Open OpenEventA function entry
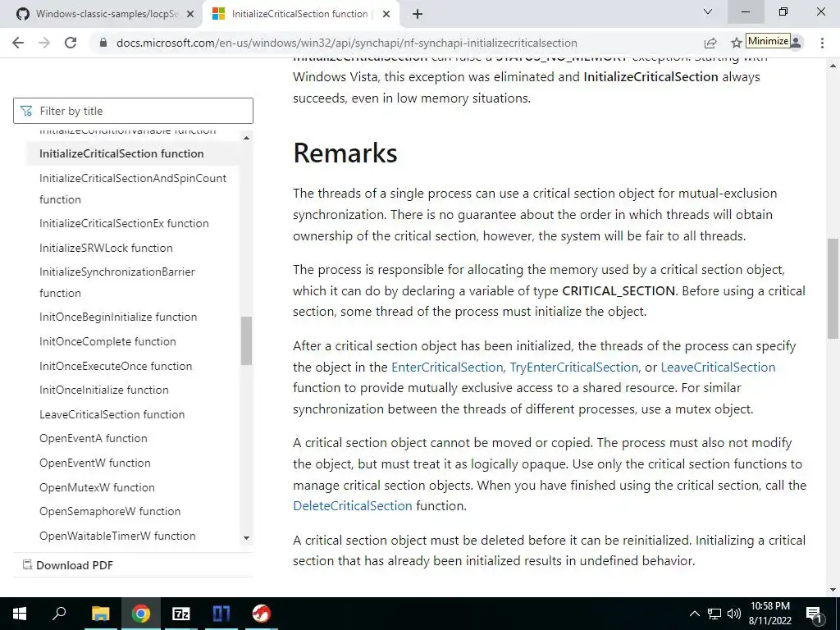Screen dimensions: 840x630 point(94,438)
